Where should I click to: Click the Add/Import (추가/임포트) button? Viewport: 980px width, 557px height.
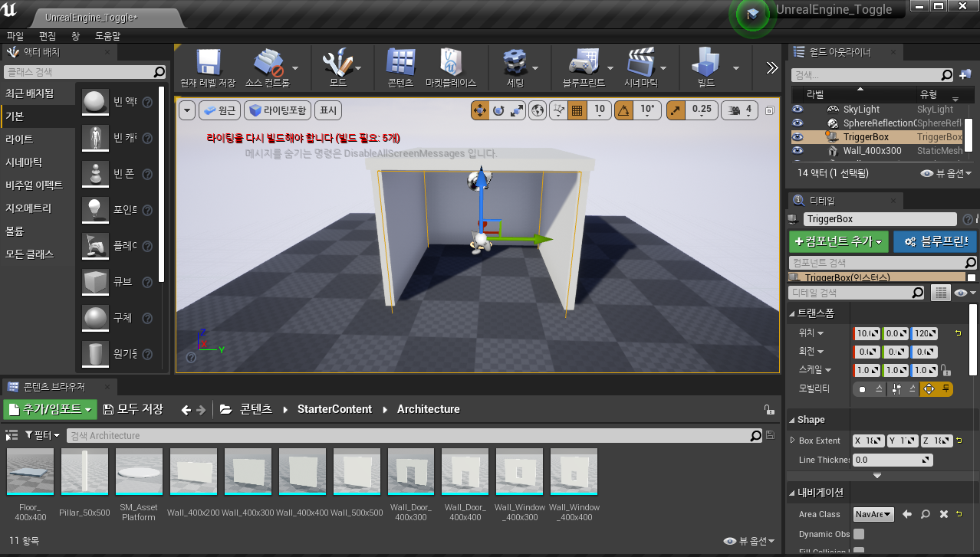pos(51,410)
